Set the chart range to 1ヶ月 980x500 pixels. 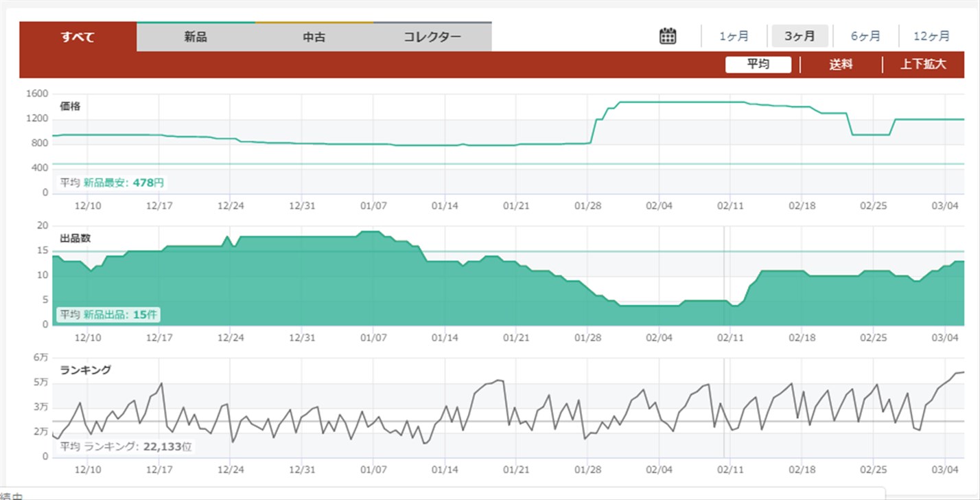pos(734,36)
